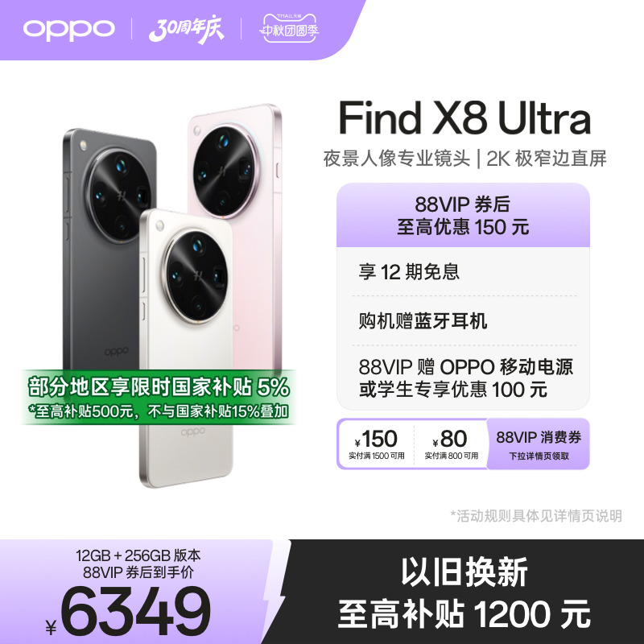Click the 以旧换新 至高补贴 1200 元 banner
Viewport: 644px width, 644px height.
464,593
